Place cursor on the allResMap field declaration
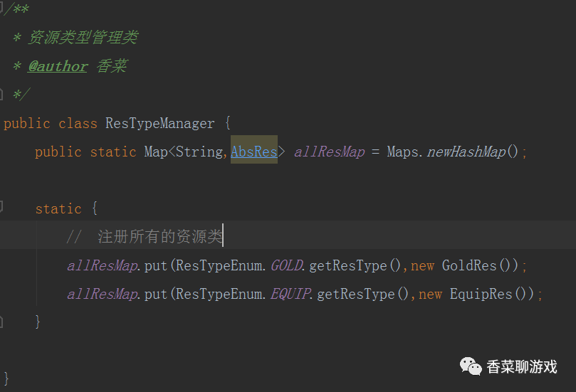The image size is (576, 392). [x=329, y=152]
